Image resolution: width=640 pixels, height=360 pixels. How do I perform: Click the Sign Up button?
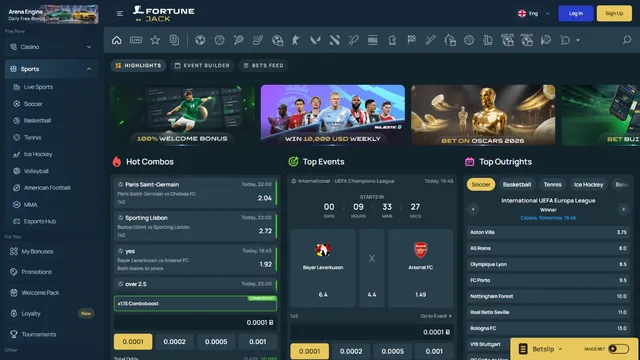pos(614,13)
